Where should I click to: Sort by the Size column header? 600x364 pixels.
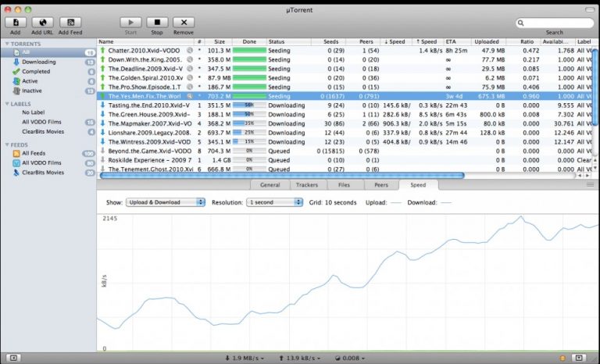tap(219, 41)
